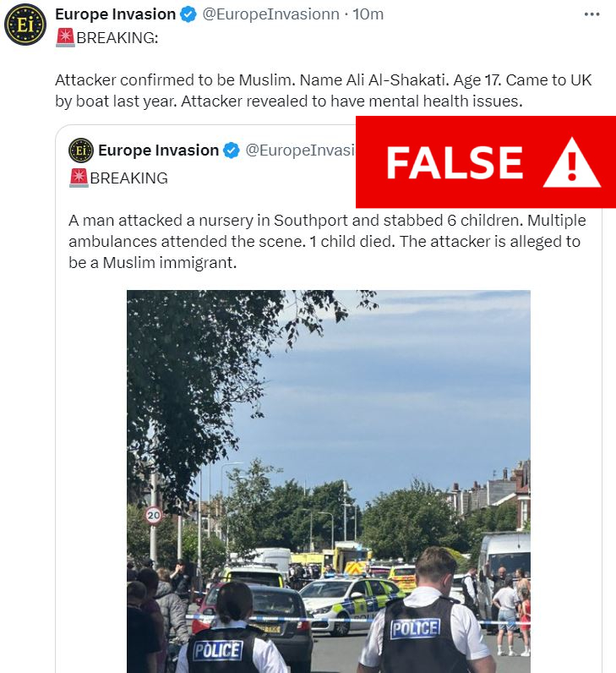Click the siren emoji in the quoted tweet
The height and width of the screenshot is (673, 616).
79,178
